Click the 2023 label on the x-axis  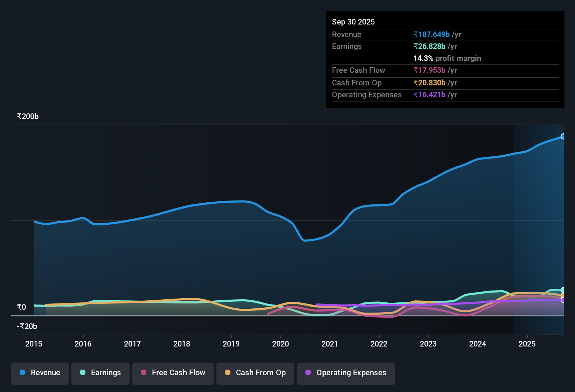pos(428,344)
